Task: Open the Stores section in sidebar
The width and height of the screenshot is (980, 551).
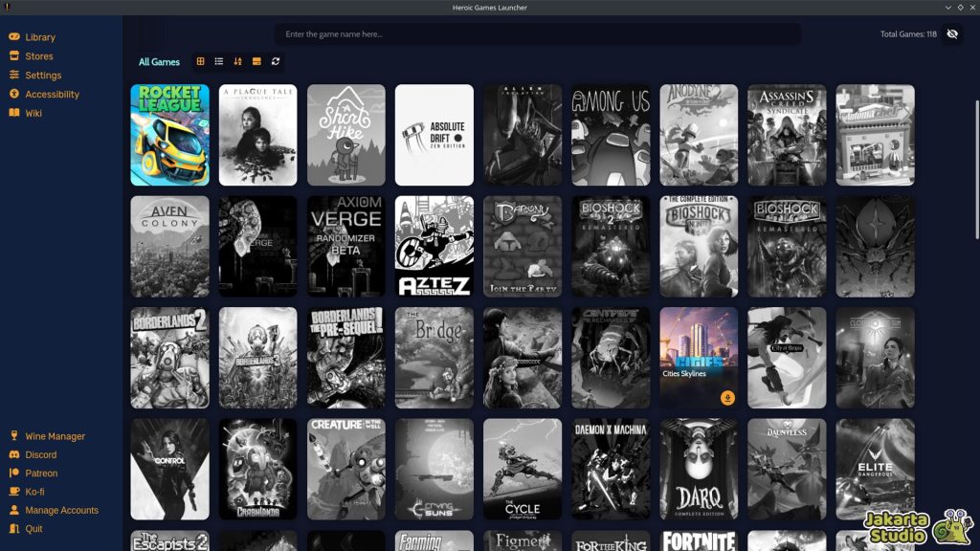Action: click(x=38, y=56)
